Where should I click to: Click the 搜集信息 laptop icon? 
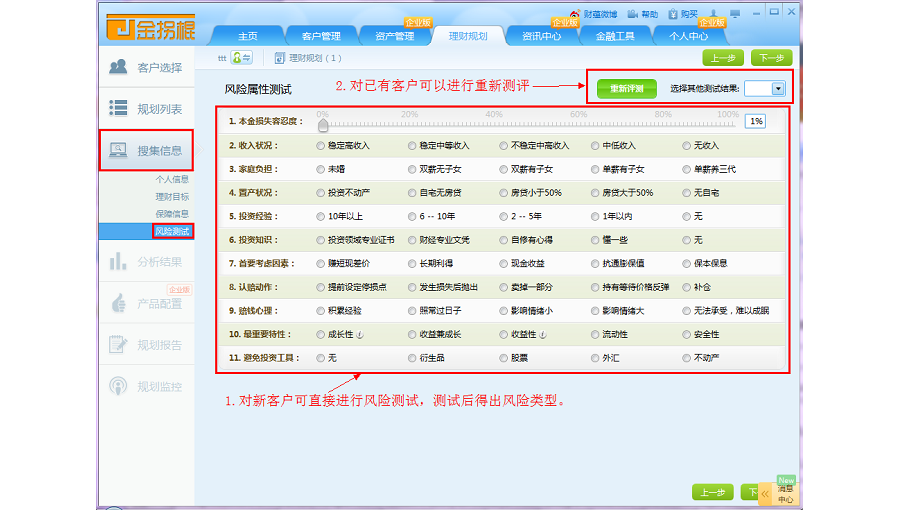click(118, 150)
